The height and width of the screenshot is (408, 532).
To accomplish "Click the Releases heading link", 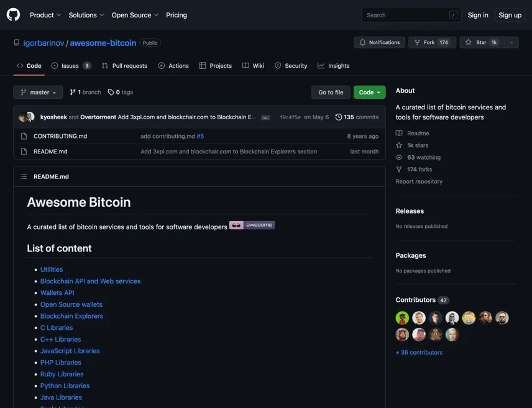I will pyautogui.click(x=410, y=211).
